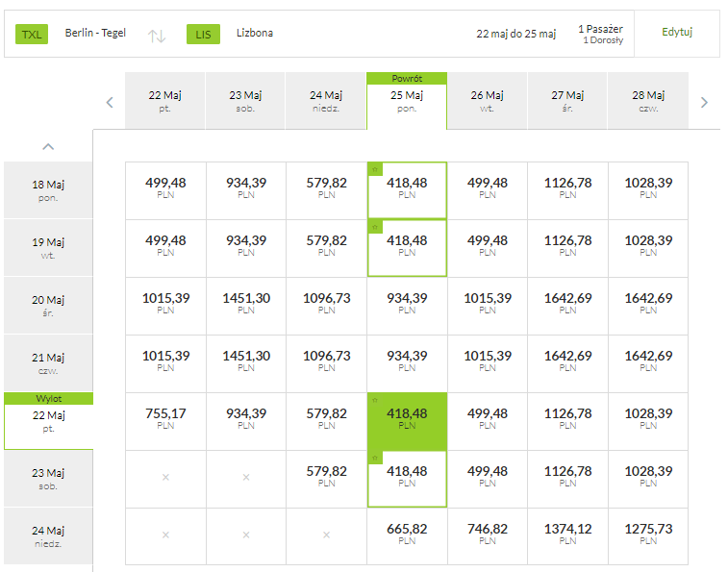The width and height of the screenshot is (728, 572).
Task: Select 1275,73 PLN fare returning 28 Maj
Action: (x=648, y=535)
